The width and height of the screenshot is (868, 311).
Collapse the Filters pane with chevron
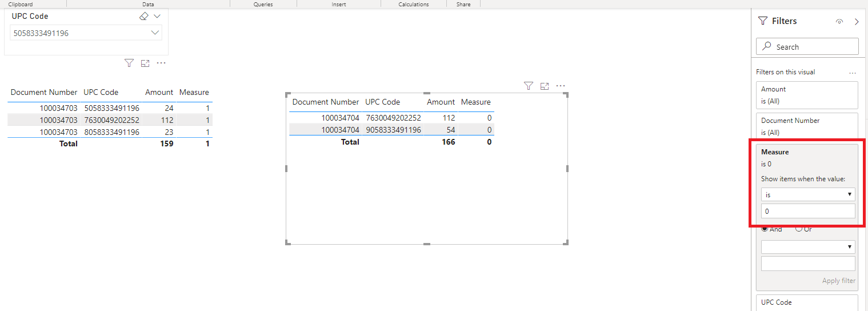tap(857, 22)
